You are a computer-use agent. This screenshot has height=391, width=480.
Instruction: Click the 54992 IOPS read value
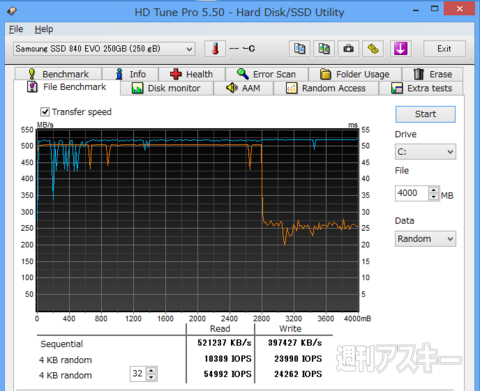click(228, 374)
